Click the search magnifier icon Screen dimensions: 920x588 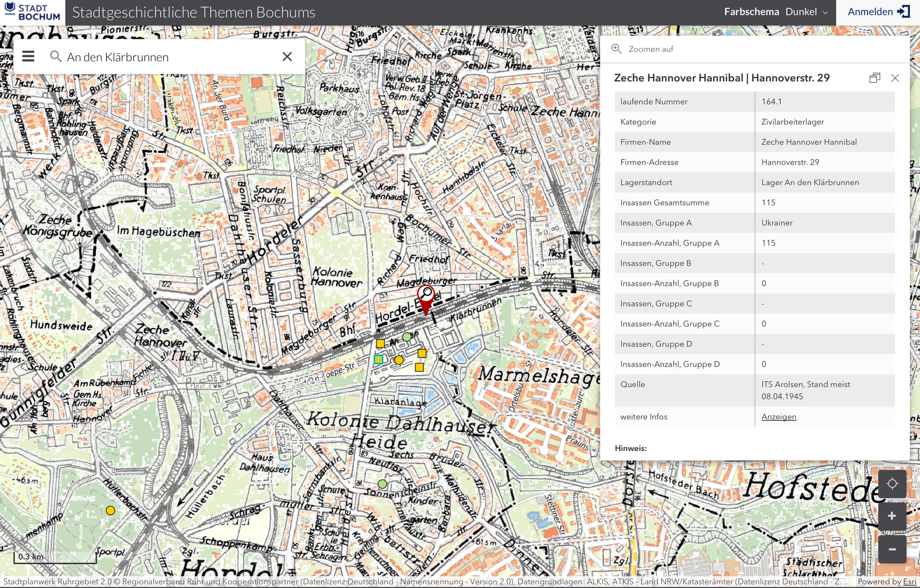click(56, 57)
